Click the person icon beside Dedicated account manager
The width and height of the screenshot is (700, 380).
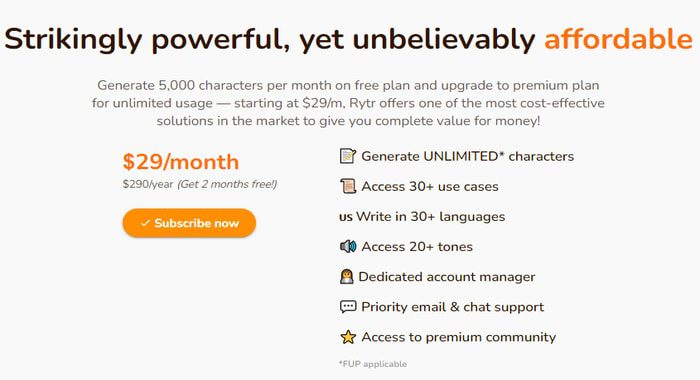[346, 277]
